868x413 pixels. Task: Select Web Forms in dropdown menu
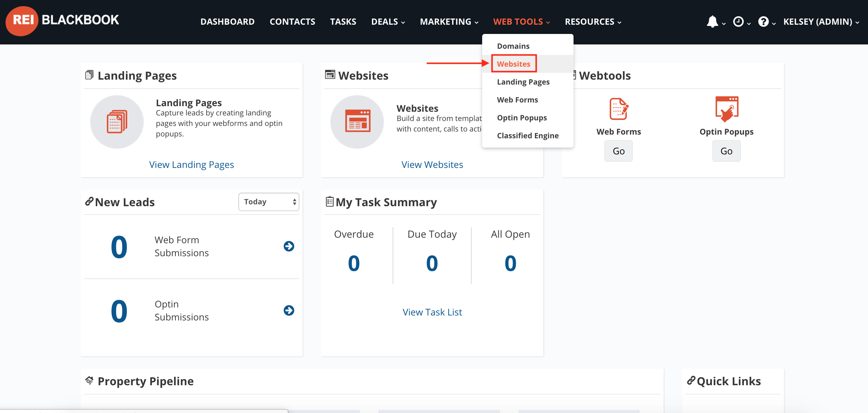(528, 100)
